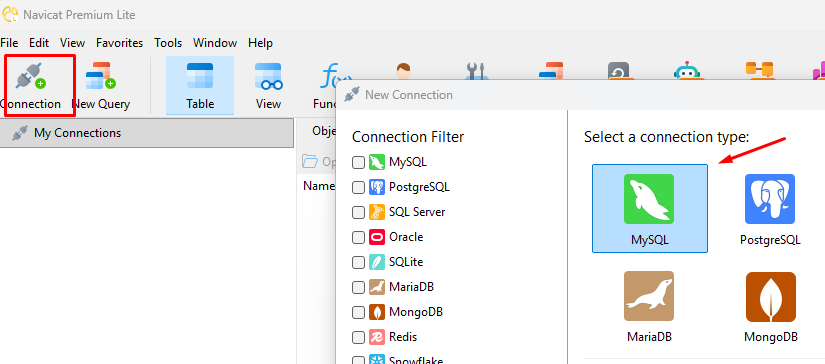Open the View menu in the menu bar
This screenshot has height=364, width=825.
pyautogui.click(x=73, y=43)
